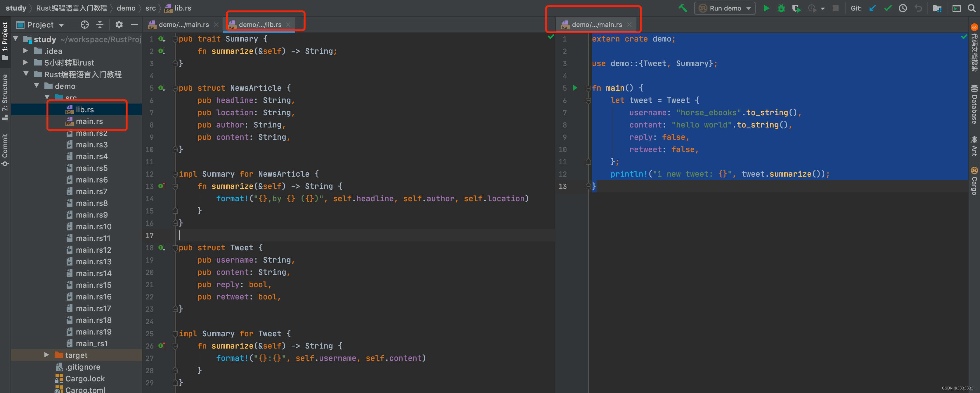980x393 pixels.
Task: Click Git update project blue arrow
Action: pos(872,8)
